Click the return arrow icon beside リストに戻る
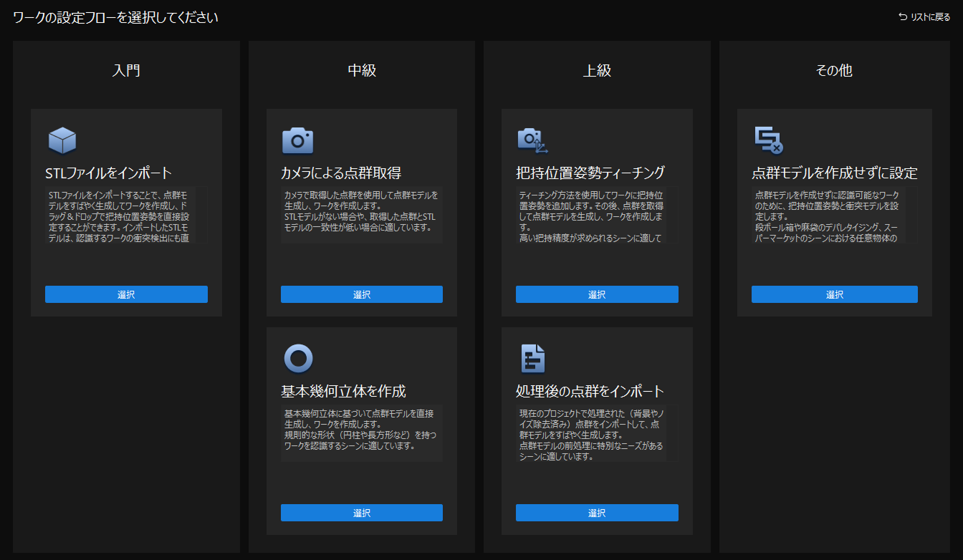Screen dimensions: 963x560 [903, 17]
